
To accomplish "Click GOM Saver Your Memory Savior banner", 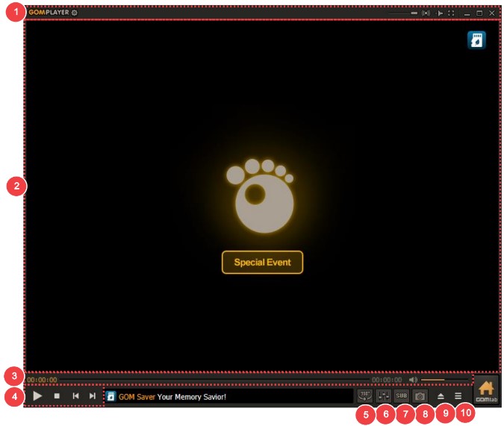I will tap(224, 396).
